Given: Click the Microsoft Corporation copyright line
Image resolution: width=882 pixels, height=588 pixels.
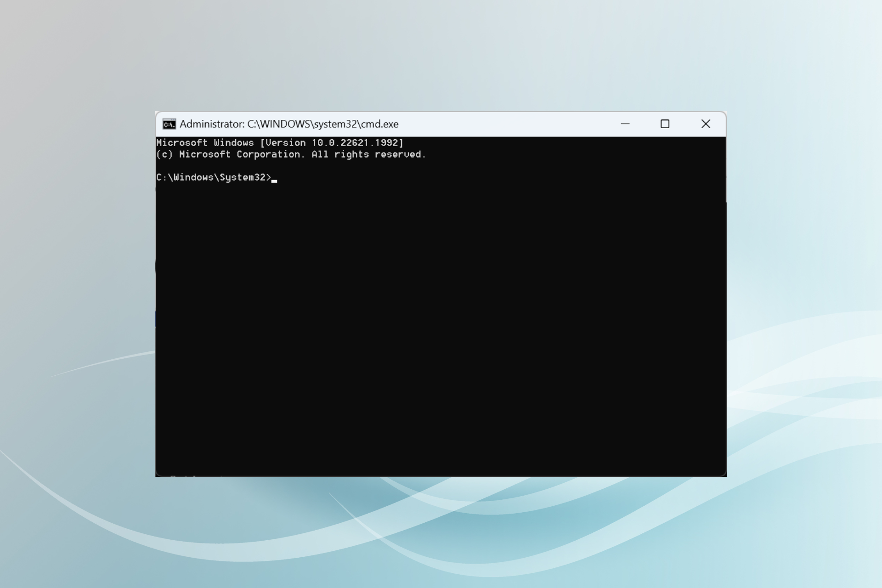Looking at the screenshot, I should pyautogui.click(x=291, y=154).
